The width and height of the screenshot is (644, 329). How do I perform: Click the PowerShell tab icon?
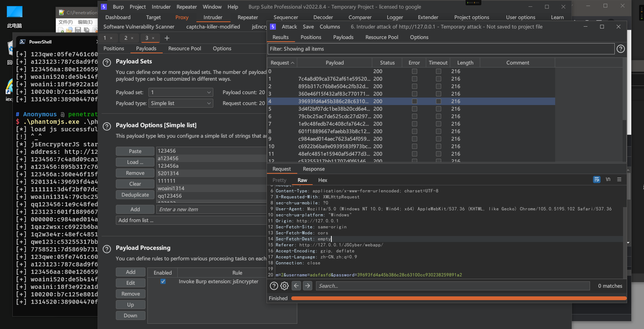click(x=22, y=42)
